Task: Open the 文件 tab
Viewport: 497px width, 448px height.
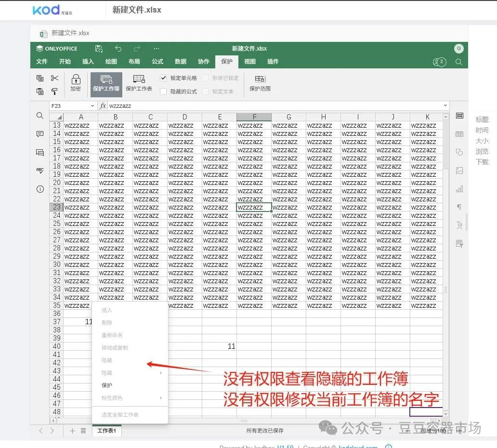Action: 42,62
